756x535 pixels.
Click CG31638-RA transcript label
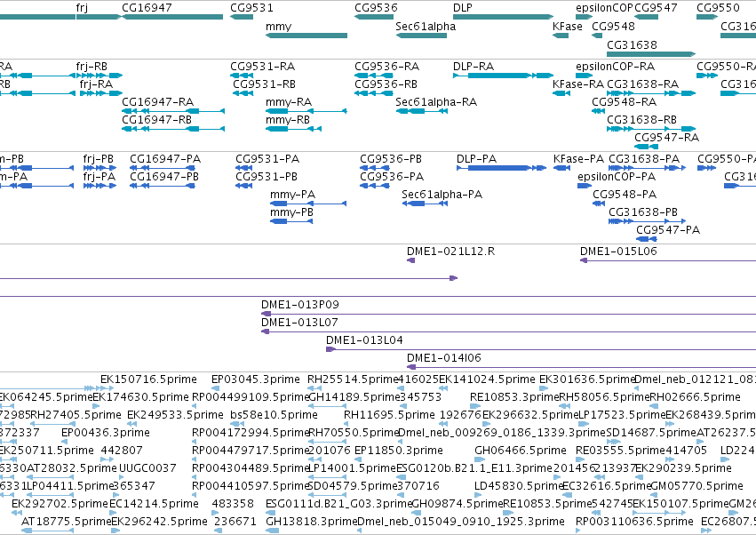pos(642,84)
